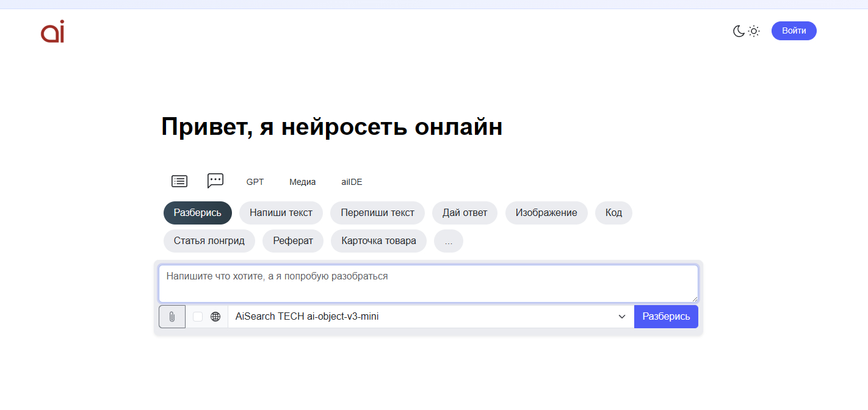Viewport: 868px width, 410px height.
Task: Click the Войти login button
Action: (794, 31)
